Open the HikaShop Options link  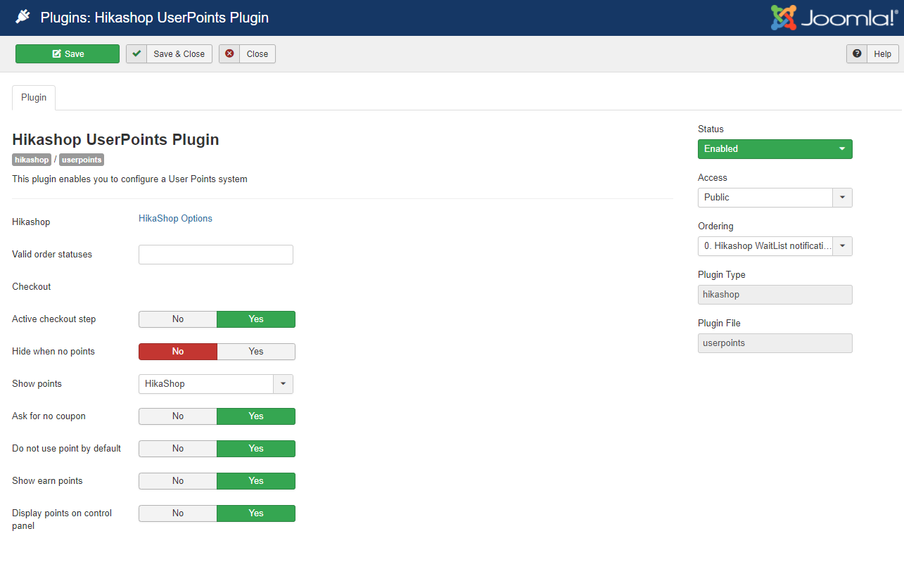(x=176, y=219)
